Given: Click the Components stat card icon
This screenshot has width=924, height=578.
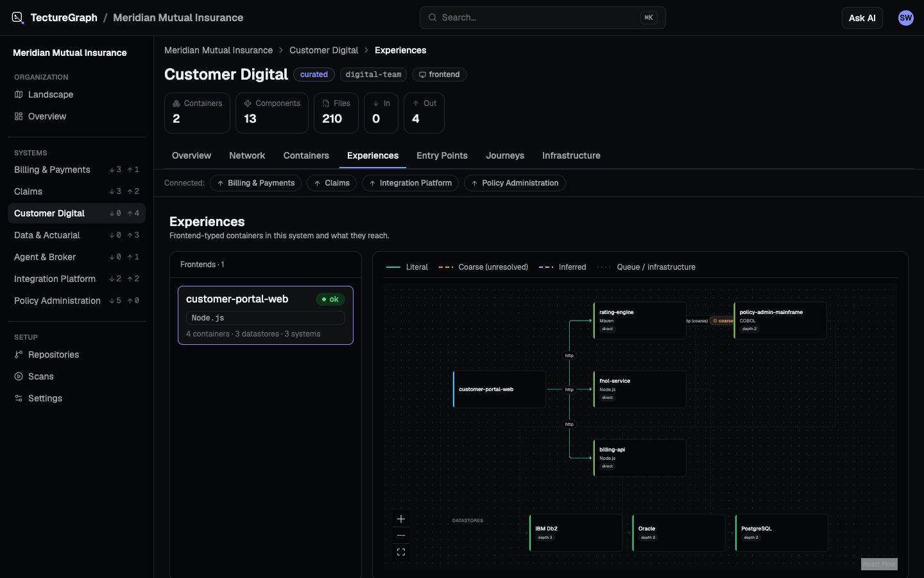Looking at the screenshot, I should tap(248, 103).
